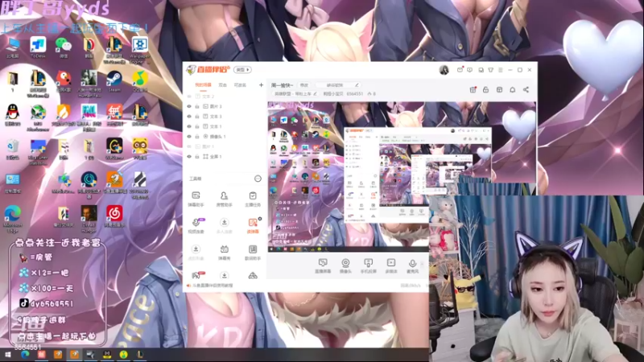Switch to the active orange scene tab
644x362 pixels.
[204, 85]
